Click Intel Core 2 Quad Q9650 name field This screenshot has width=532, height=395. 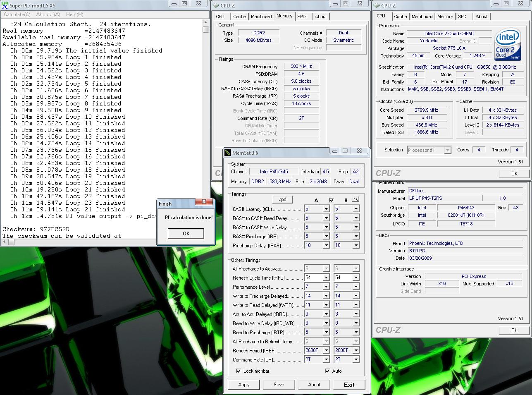(x=449, y=34)
